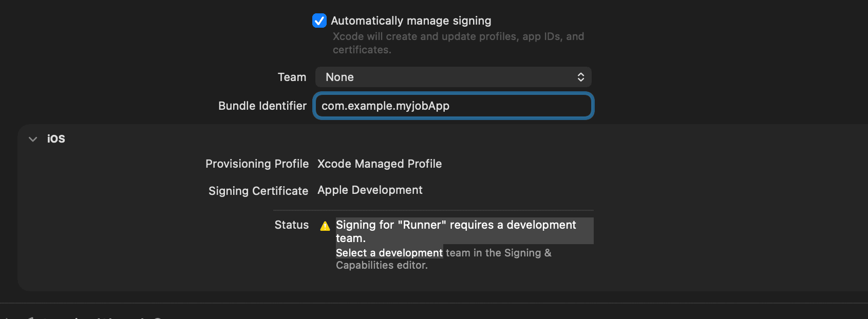
Task: Focus the Bundle Identifier text field
Action: pyautogui.click(x=453, y=106)
